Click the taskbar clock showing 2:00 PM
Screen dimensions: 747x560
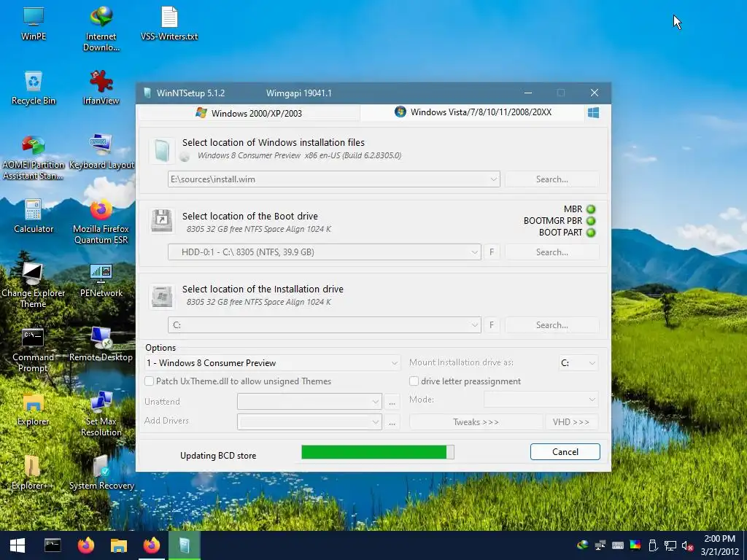(719, 545)
